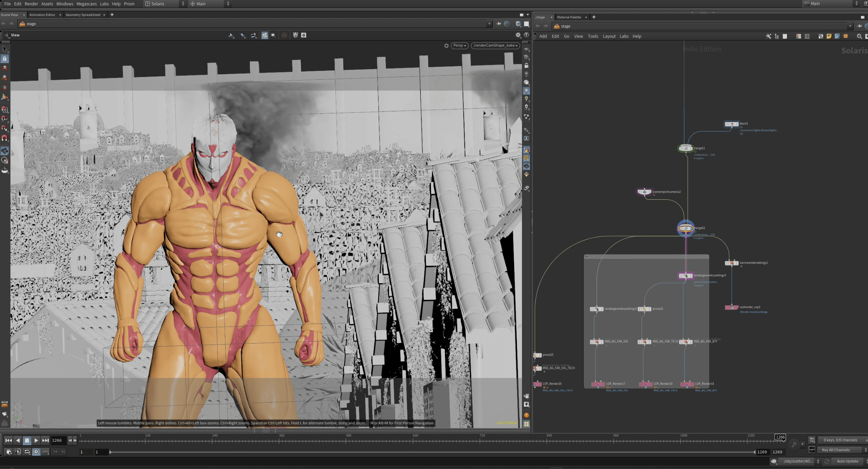Add a network box icon
This screenshot has width=868, height=469.
[x=821, y=36]
